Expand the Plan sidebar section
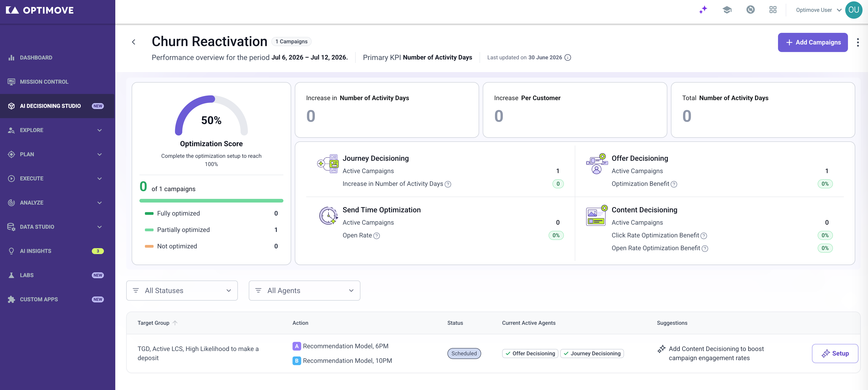This screenshot has height=390, width=868. [x=99, y=154]
